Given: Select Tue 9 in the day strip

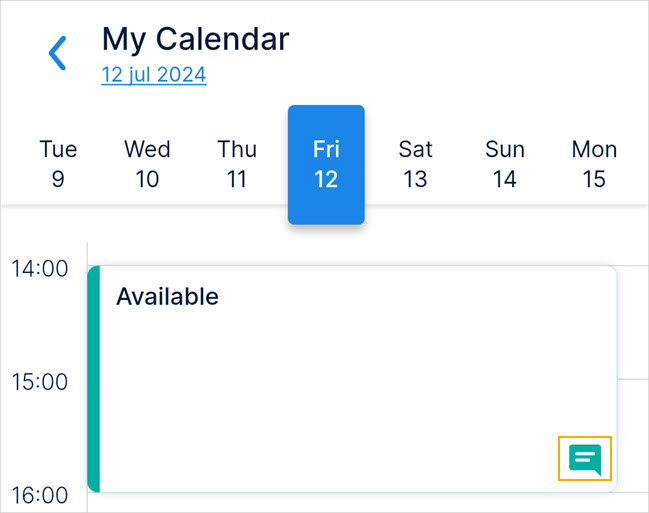Looking at the screenshot, I should (x=58, y=164).
